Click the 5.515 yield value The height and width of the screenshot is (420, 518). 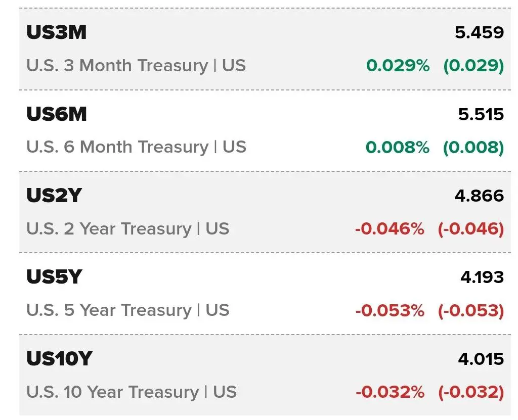481,115
